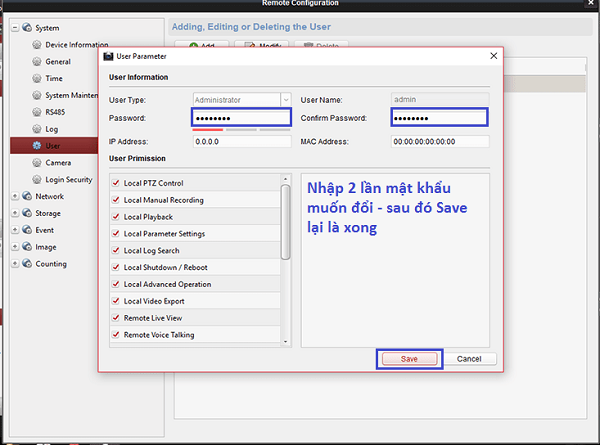This screenshot has height=445, width=600.
Task: Click the Time settings icon in sidebar
Action: pos(37,79)
